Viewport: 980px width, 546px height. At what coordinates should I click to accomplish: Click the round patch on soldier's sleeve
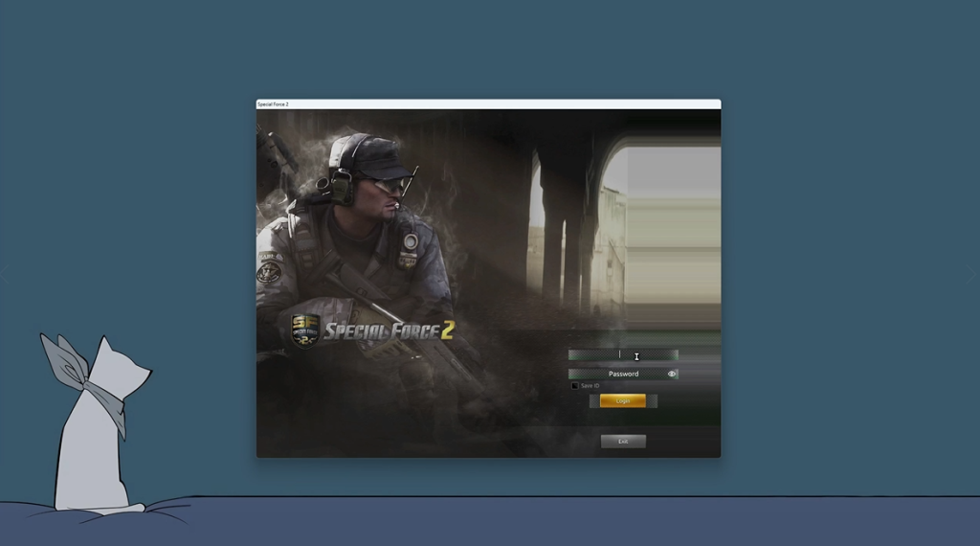coord(268,272)
